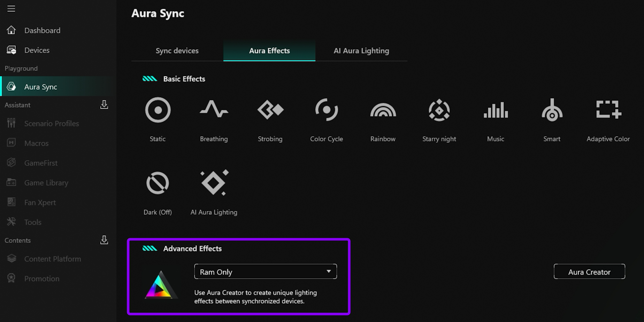The height and width of the screenshot is (322, 644).
Task: Click the Devices icon
Action: coord(11,50)
